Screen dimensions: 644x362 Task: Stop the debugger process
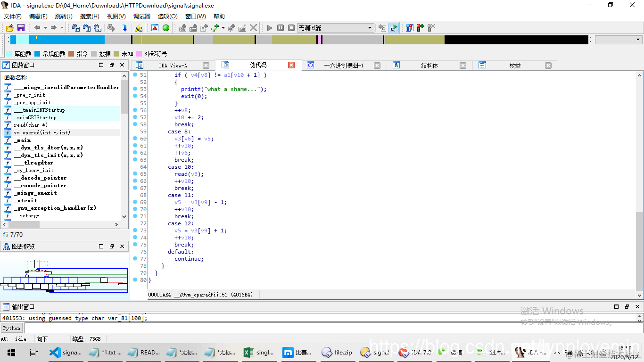(x=291, y=28)
